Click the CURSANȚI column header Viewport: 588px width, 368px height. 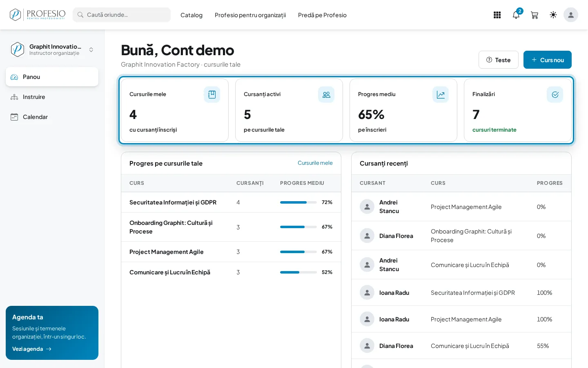click(250, 183)
